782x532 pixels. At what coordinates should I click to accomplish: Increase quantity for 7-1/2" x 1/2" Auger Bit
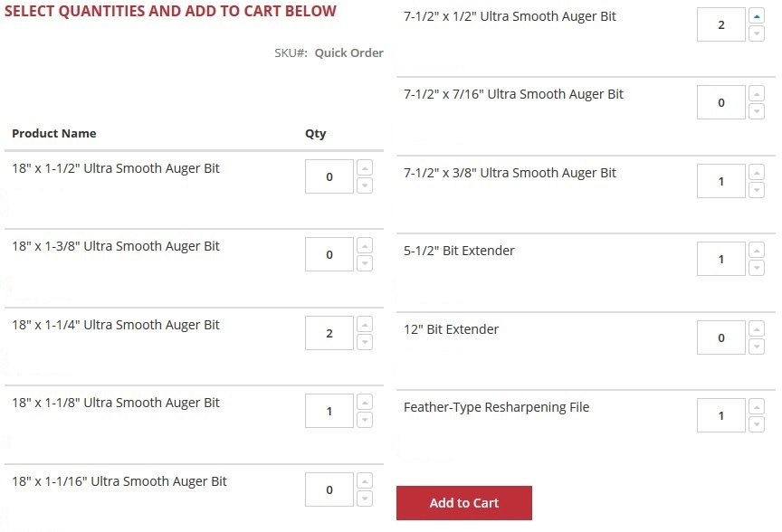pos(757,16)
